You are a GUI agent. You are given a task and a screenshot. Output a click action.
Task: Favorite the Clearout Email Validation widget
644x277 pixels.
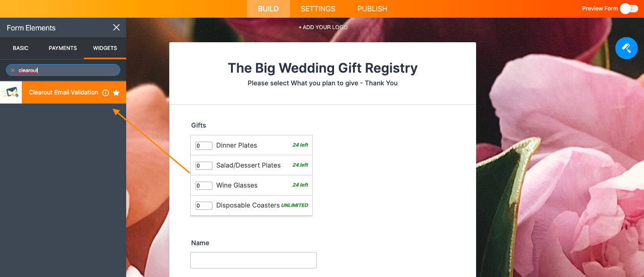point(116,93)
